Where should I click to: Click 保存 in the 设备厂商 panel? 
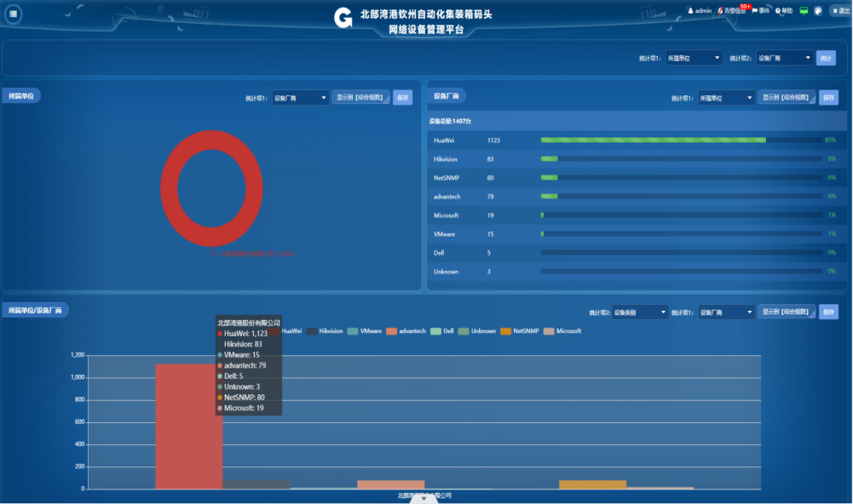(828, 98)
